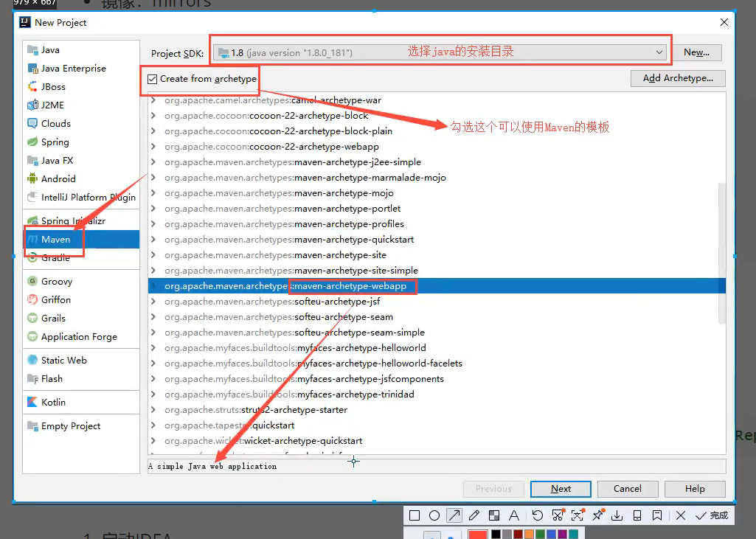Toggle the Create from archetype checkbox
Image resolution: width=756 pixels, height=539 pixels.
153,79
